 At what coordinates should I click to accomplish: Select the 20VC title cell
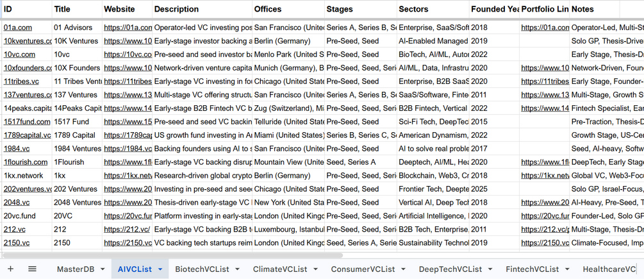[x=77, y=216]
